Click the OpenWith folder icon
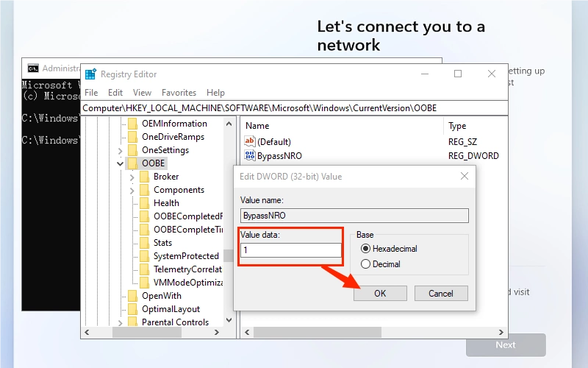Image resolution: width=588 pixels, height=368 pixels. [x=133, y=296]
